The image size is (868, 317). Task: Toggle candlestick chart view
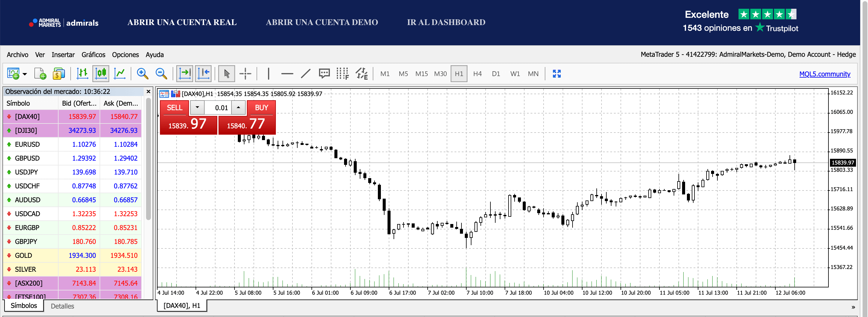101,74
